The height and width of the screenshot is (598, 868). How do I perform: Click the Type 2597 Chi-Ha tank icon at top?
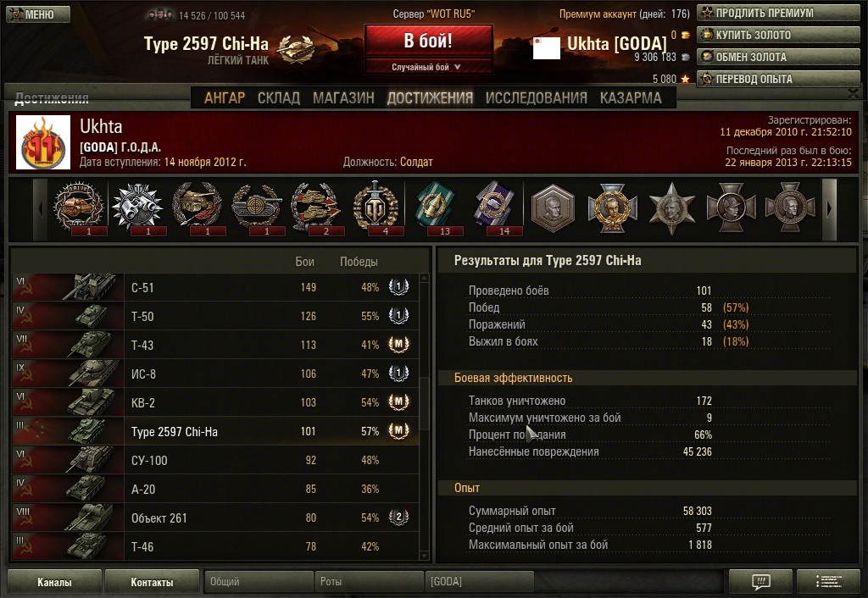pyautogui.click(x=296, y=48)
